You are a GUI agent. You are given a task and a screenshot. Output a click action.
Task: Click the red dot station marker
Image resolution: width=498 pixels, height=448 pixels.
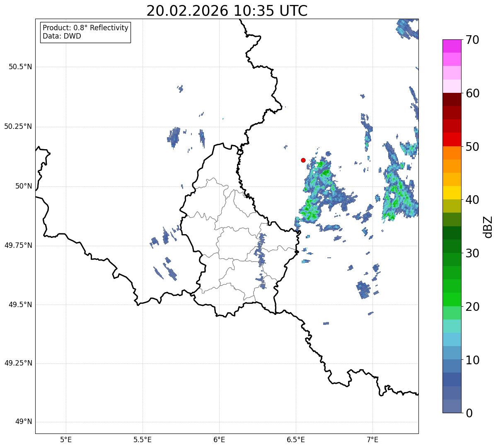pos(303,160)
